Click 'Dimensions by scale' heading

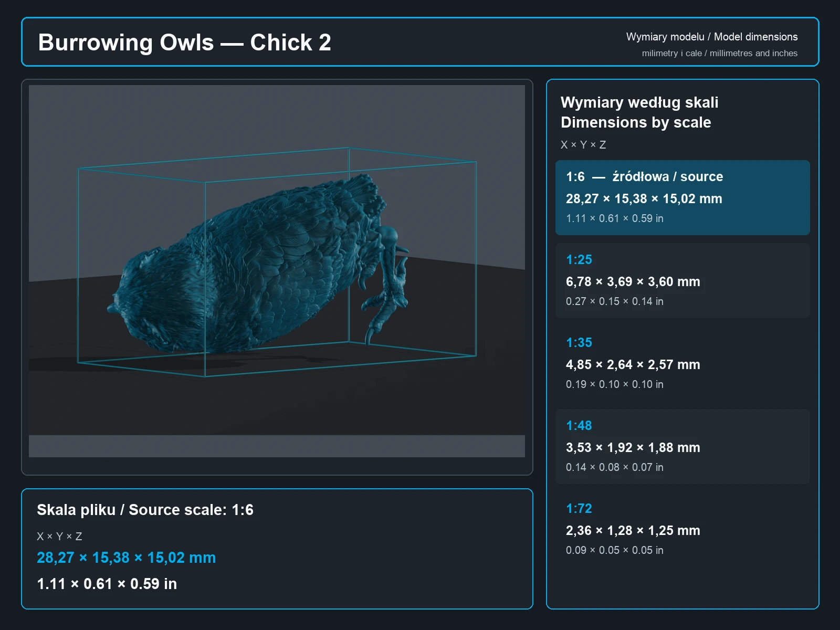[x=635, y=122]
